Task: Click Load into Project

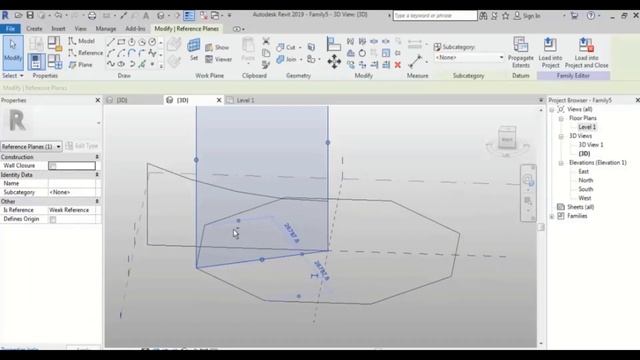Action: pyautogui.click(x=550, y=53)
